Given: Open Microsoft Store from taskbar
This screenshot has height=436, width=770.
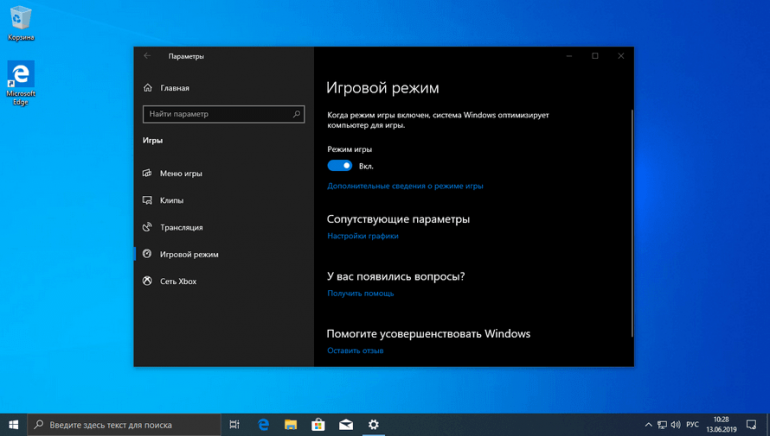Looking at the screenshot, I should click(318, 425).
